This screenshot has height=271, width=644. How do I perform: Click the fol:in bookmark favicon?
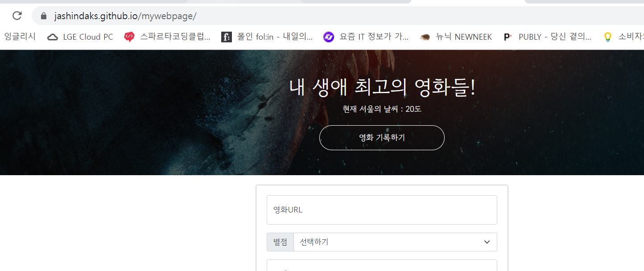click(227, 37)
